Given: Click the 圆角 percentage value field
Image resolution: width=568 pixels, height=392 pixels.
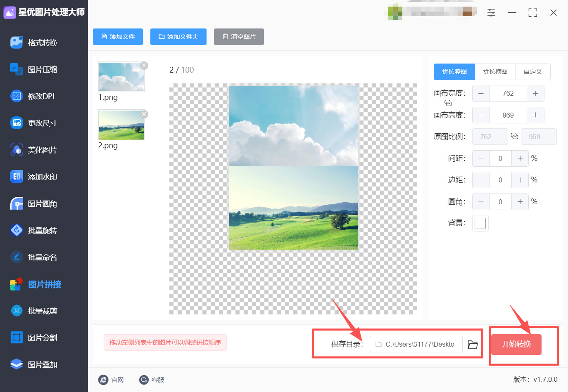Looking at the screenshot, I should pyautogui.click(x=501, y=202).
